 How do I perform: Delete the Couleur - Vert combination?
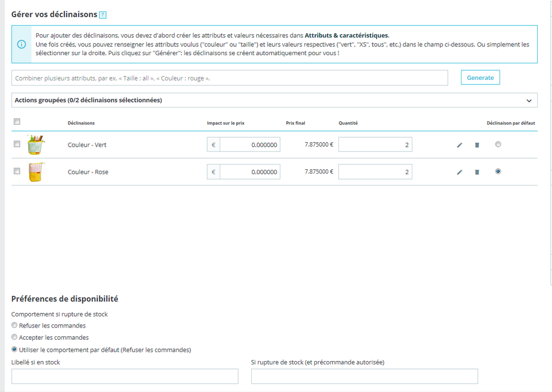(x=477, y=145)
